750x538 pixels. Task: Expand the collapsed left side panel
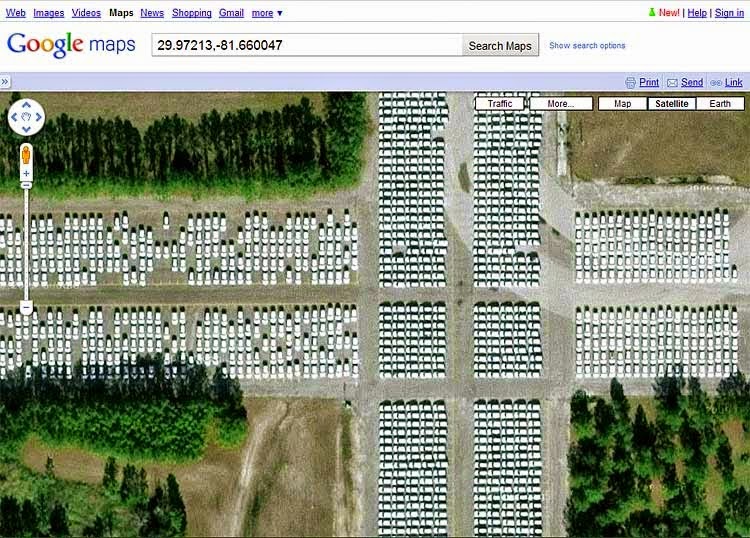pyautogui.click(x=5, y=82)
